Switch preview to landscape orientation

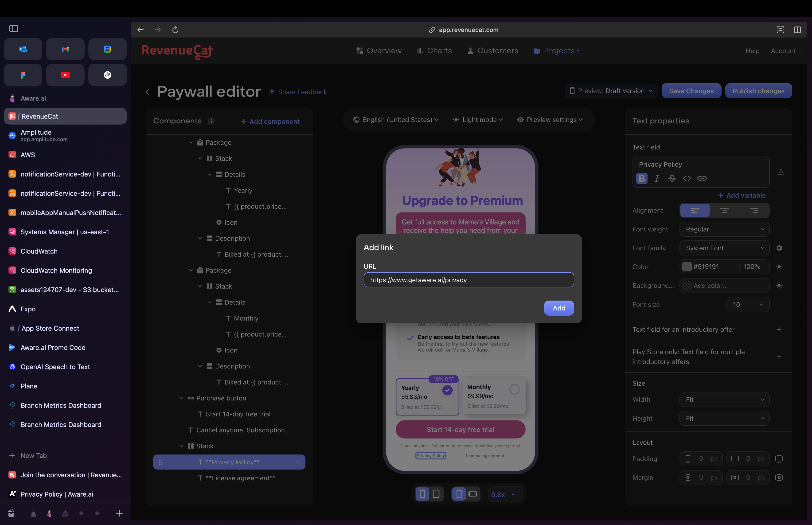[473, 494]
